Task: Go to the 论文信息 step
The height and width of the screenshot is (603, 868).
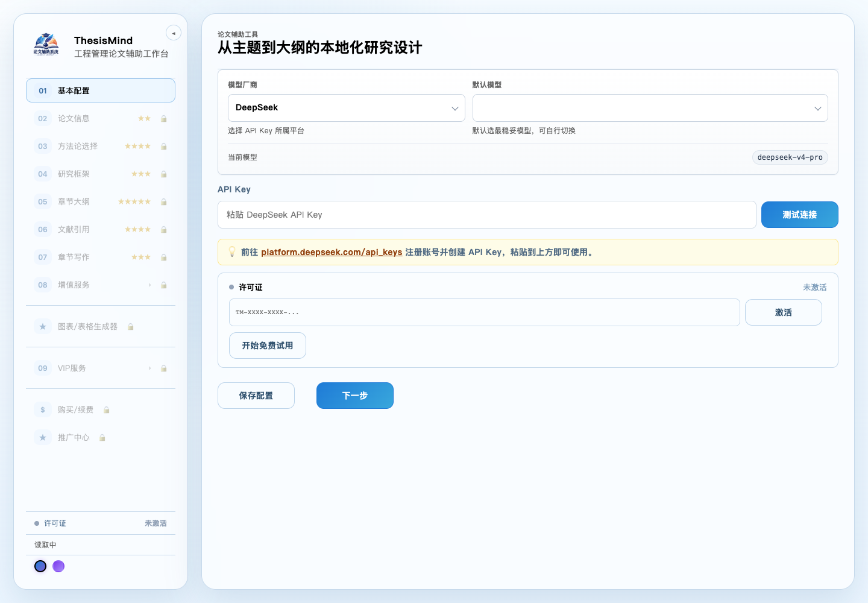Action: [101, 119]
